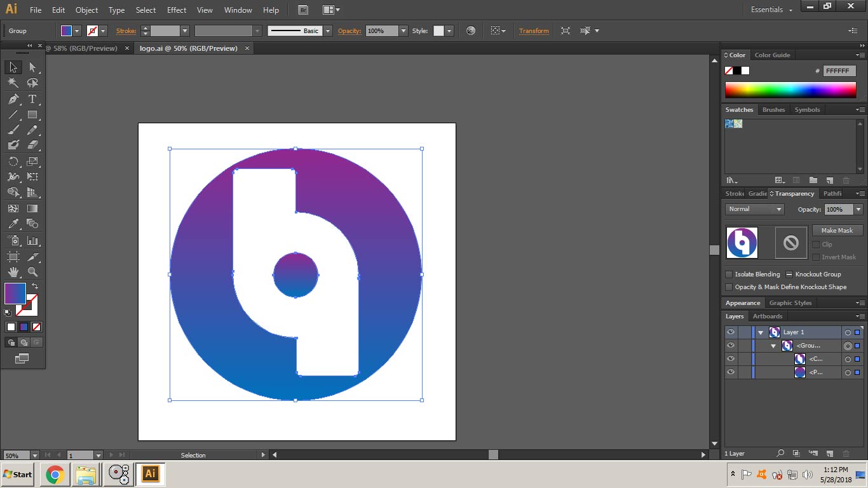Select the Magic Wand tool
This screenshot has height=488, width=868.
click(13, 83)
